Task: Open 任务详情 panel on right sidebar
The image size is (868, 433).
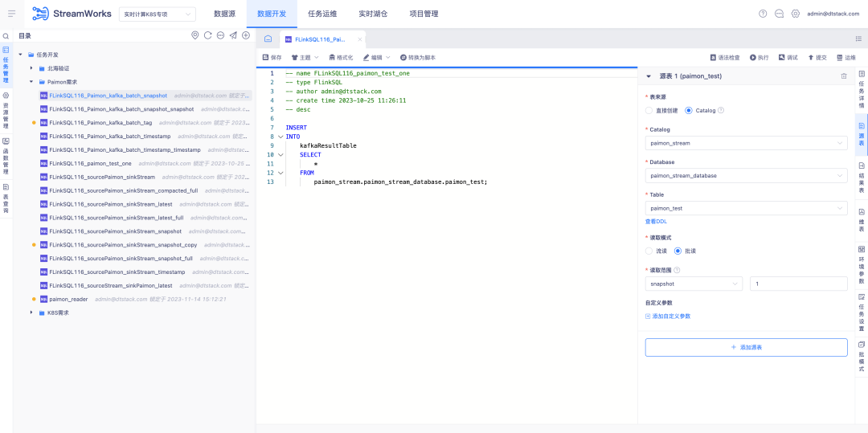Action: 862,89
